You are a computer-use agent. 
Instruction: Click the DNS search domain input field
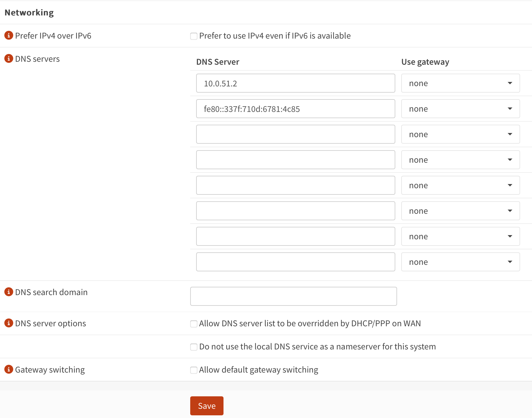[x=293, y=296]
